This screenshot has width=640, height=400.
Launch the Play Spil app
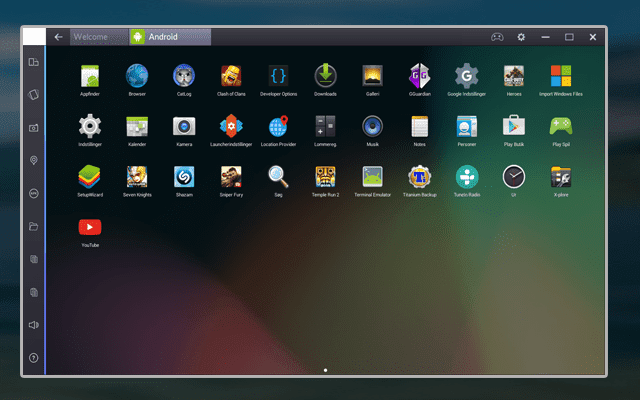561,126
